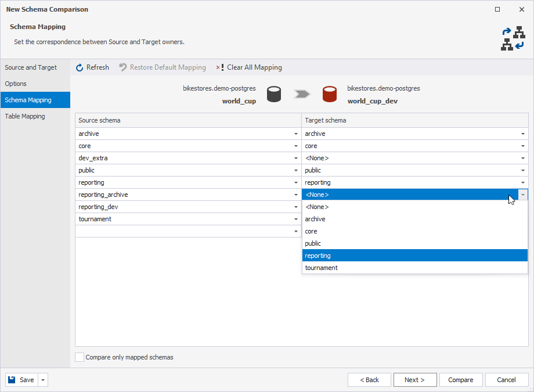Click the Source schema column header
The height and width of the screenshot is (392, 534).
[x=188, y=120]
